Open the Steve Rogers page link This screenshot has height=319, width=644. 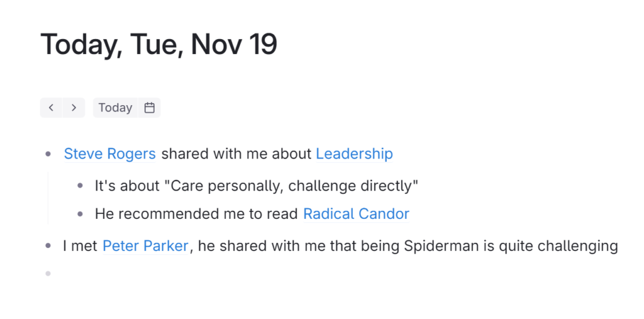(109, 154)
